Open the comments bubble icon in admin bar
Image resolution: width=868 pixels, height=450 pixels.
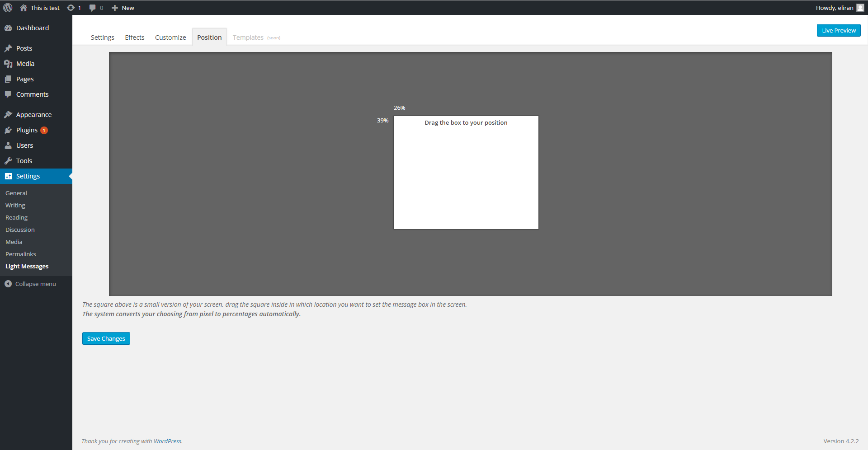coord(92,8)
